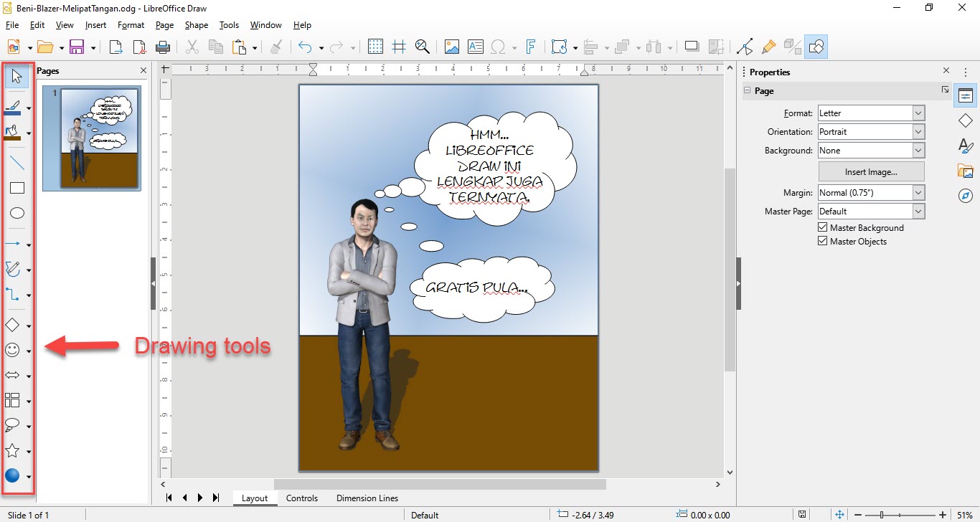The width and height of the screenshot is (980, 522).
Task: Switch to Dimension Lines layer tab
Action: pos(367,498)
